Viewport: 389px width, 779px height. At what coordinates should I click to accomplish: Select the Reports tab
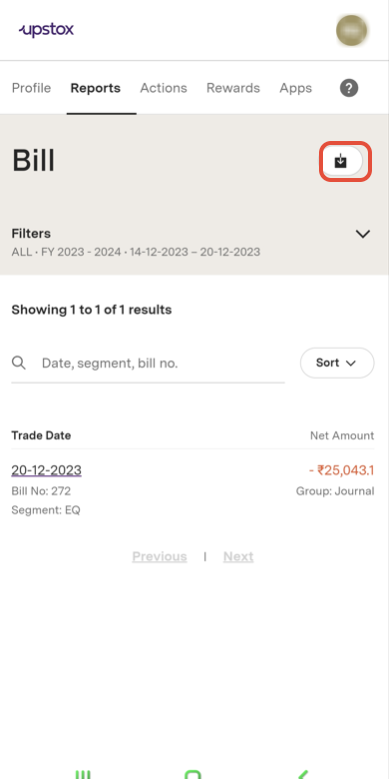click(95, 88)
